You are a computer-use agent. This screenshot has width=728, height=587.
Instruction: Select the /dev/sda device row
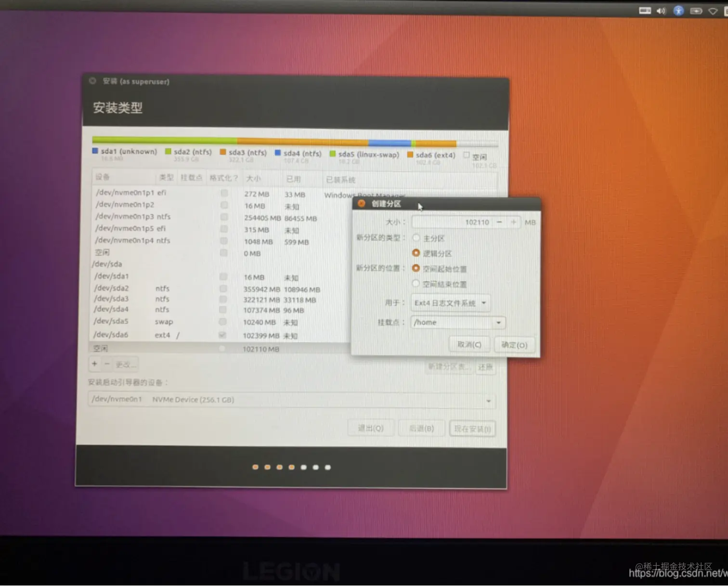(221, 264)
